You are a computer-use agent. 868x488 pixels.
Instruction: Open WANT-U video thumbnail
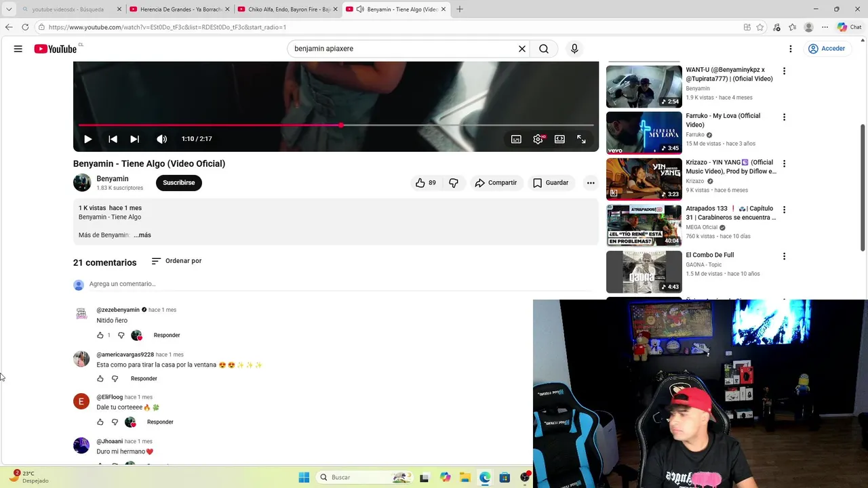pos(644,86)
